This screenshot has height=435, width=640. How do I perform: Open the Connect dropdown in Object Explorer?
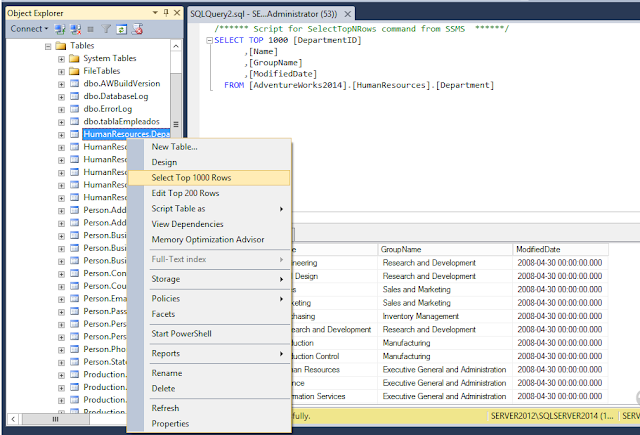pos(29,29)
